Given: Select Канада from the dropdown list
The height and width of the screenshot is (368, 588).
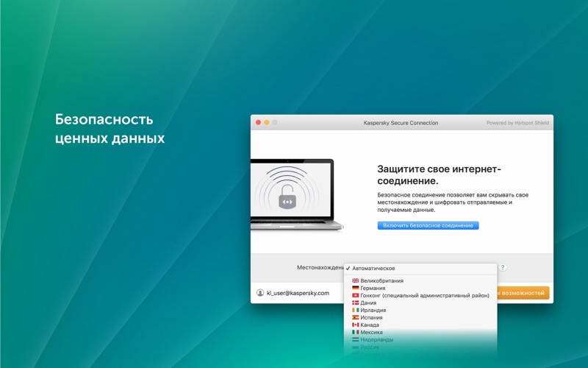Looking at the screenshot, I should pos(420,325).
